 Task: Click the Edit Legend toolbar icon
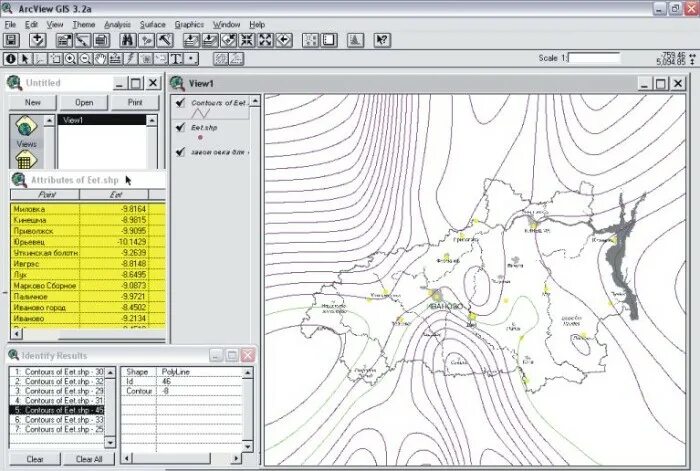coord(82,40)
